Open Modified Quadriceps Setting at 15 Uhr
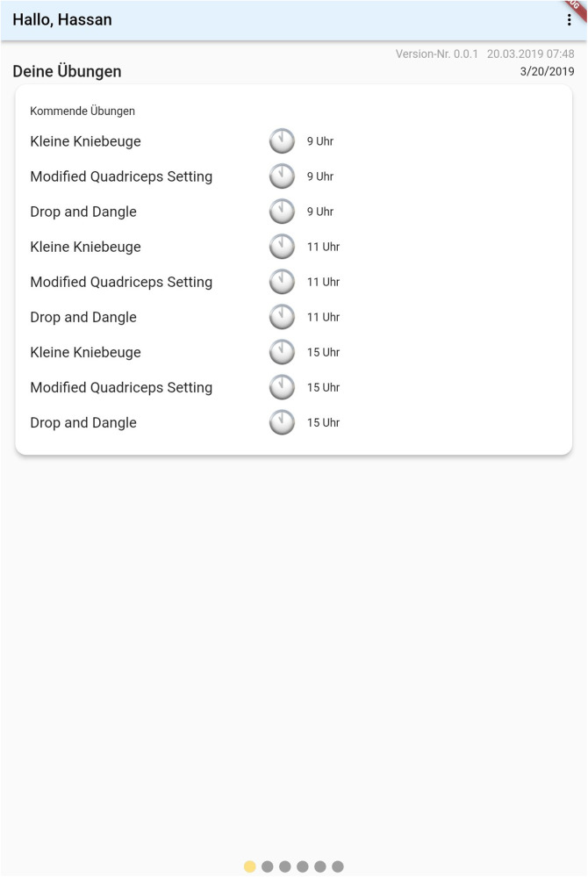The width and height of the screenshot is (588, 877). coord(121,388)
